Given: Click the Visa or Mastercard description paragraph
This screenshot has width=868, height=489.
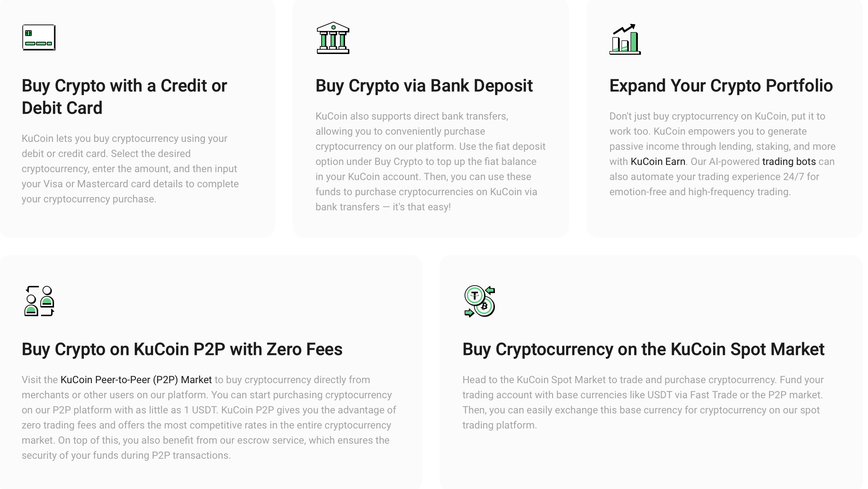Looking at the screenshot, I should coord(130,169).
